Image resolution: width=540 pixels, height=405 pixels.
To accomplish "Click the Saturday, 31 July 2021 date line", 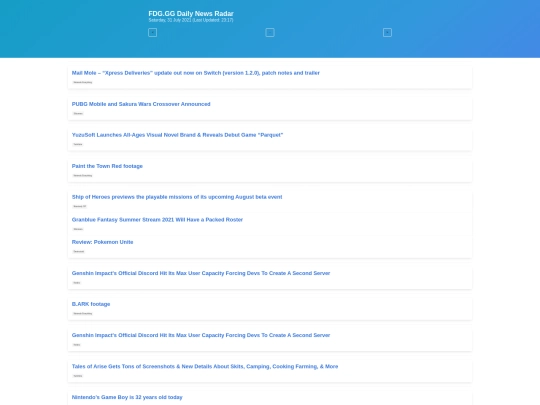I will click(x=191, y=20).
